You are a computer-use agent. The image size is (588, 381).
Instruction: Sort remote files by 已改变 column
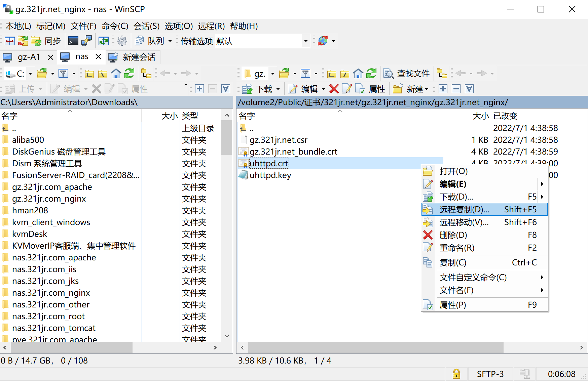[505, 116]
